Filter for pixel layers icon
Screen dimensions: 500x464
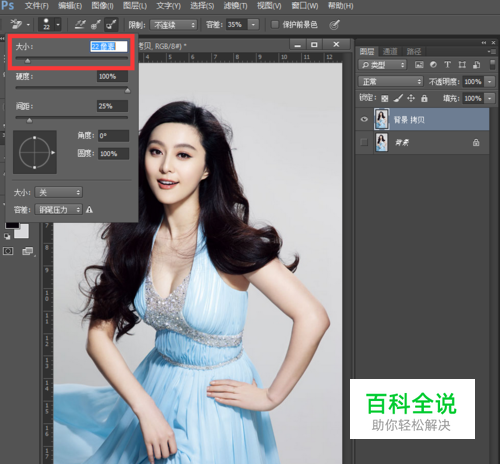click(419, 65)
